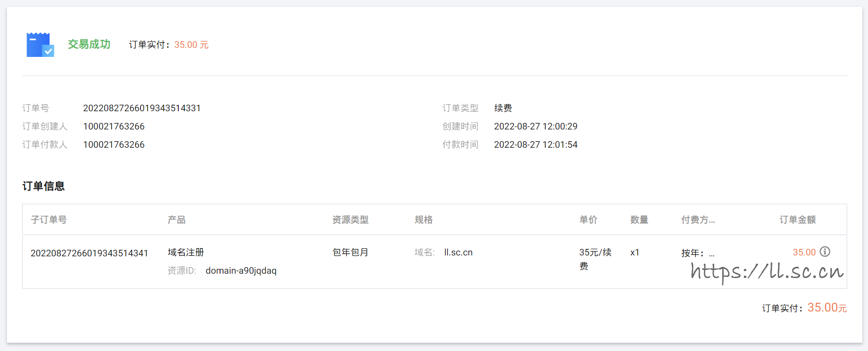Click the green 交易成功 status text
Viewport: 868px width, 351px height.
click(89, 44)
